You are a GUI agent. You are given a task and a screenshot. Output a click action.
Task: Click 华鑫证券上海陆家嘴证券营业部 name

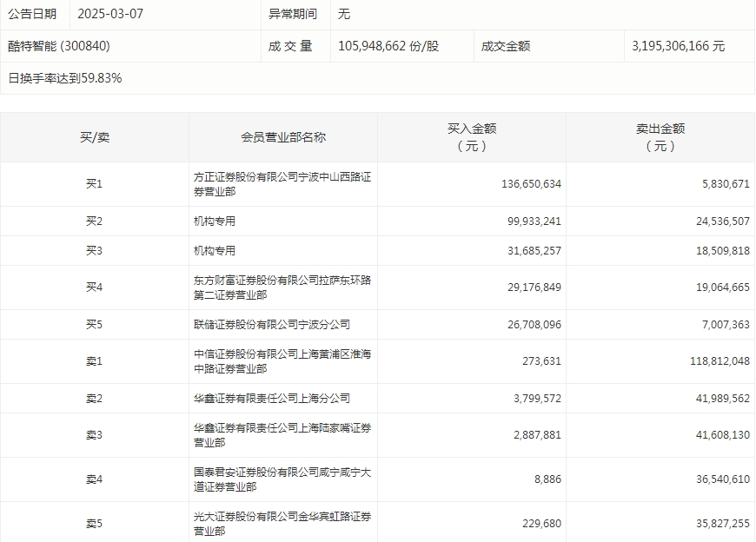click(x=282, y=435)
